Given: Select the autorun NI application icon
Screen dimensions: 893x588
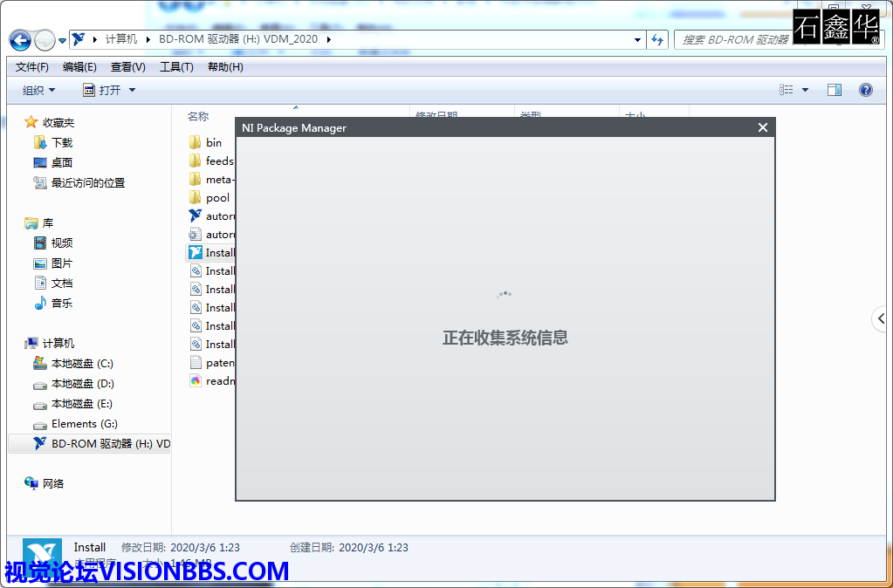Looking at the screenshot, I should [x=196, y=215].
